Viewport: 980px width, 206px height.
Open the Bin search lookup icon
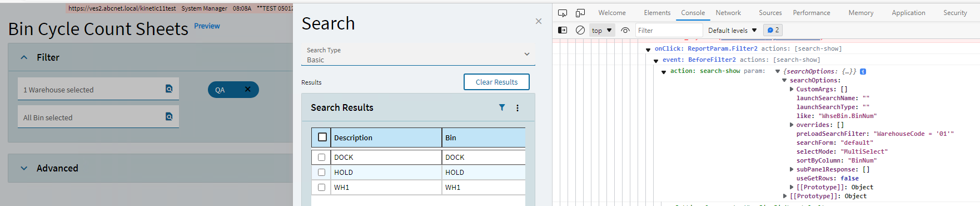click(x=169, y=116)
